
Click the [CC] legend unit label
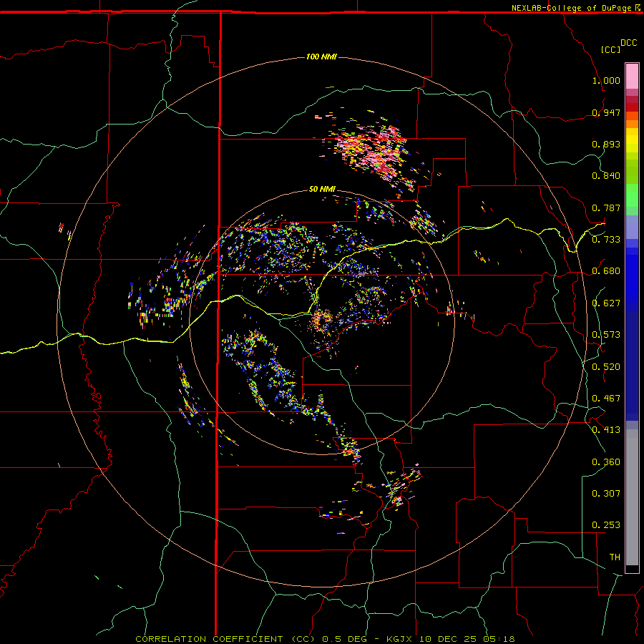611,49
